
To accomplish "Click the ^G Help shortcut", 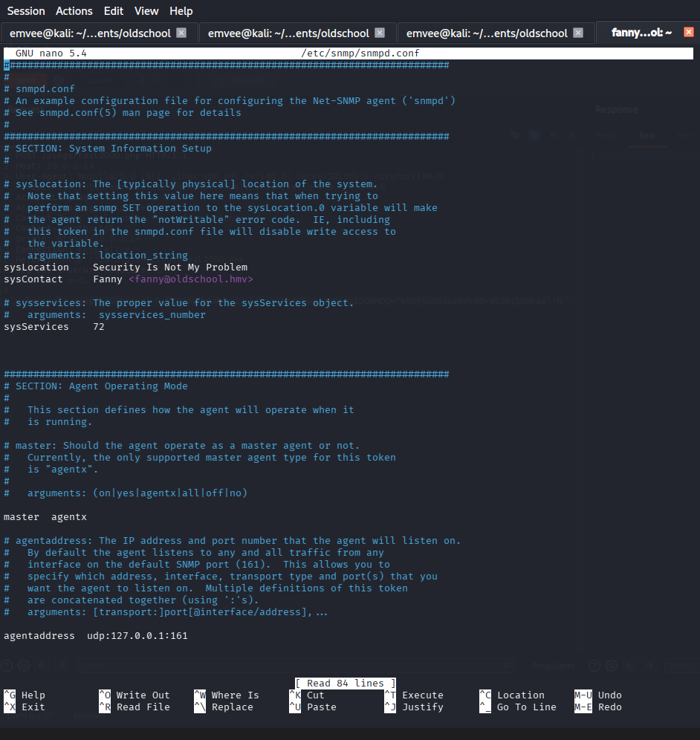I will (x=25, y=695).
